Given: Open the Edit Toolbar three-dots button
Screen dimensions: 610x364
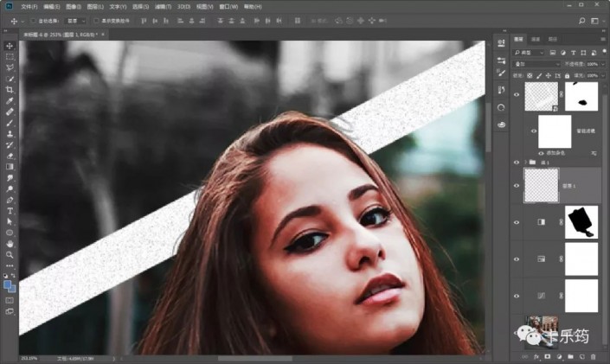Looking at the screenshot, I should click(x=10, y=266).
